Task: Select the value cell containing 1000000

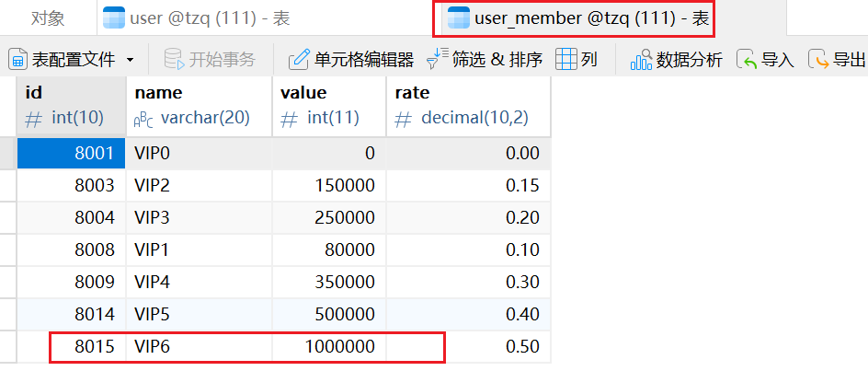Action: pos(328,347)
